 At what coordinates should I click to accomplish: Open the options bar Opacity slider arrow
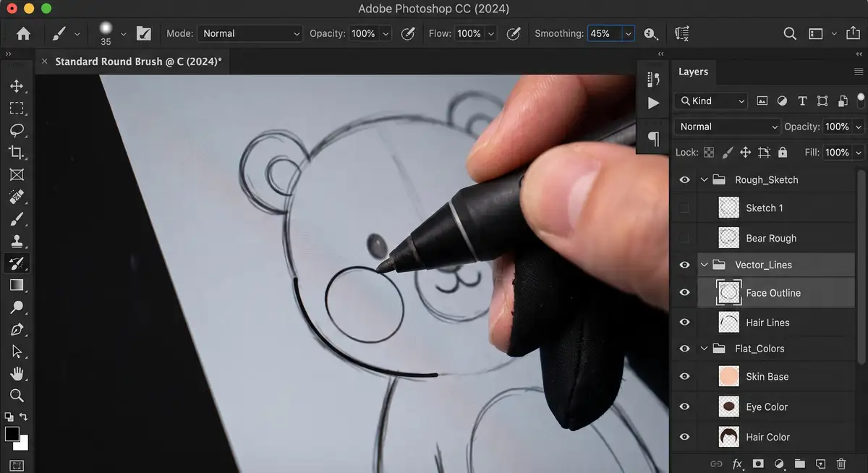(x=386, y=33)
